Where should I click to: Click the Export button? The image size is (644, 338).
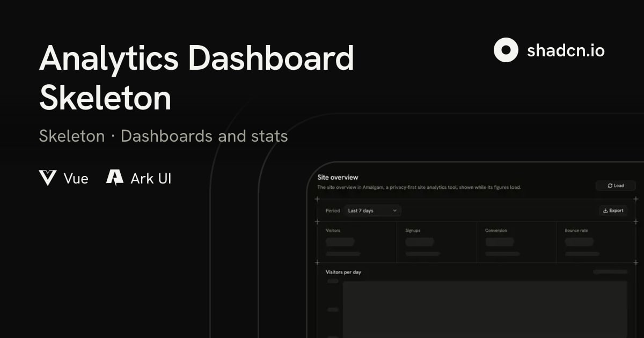point(613,211)
